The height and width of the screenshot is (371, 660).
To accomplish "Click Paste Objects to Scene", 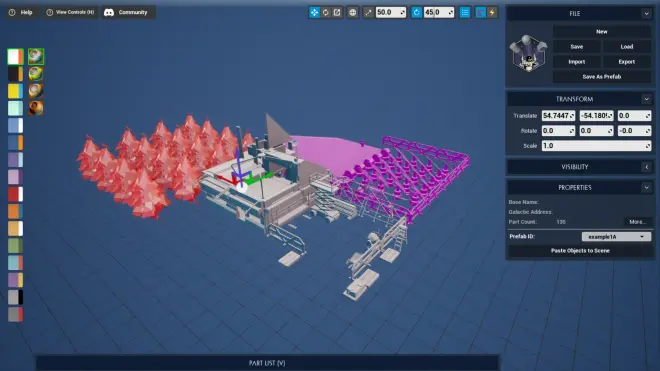I will tap(580, 251).
